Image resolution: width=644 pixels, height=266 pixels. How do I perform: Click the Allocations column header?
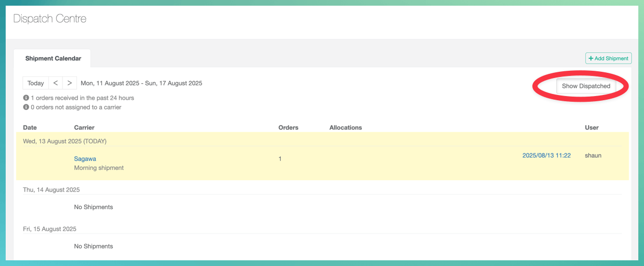[345, 128]
